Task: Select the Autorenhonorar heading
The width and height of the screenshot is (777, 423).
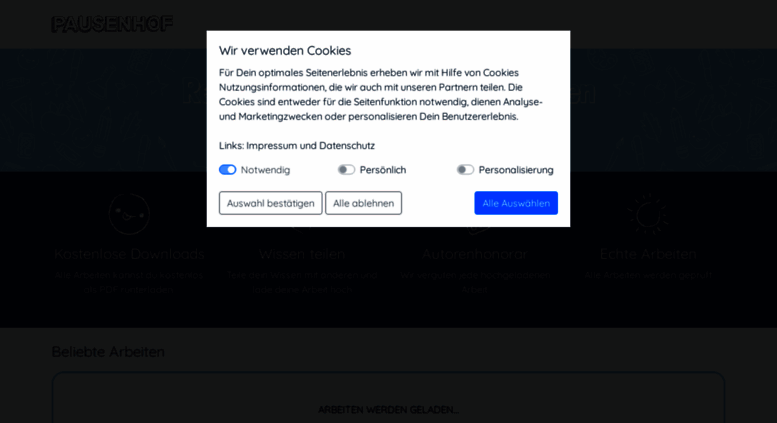Action: [474, 254]
